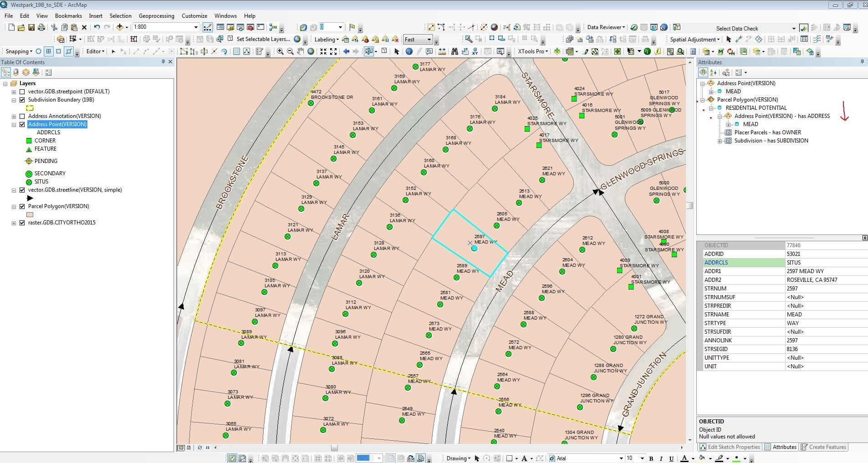Hide raster.GDB.CITYORTHO2015 layer
The image size is (868, 463).
(22, 223)
